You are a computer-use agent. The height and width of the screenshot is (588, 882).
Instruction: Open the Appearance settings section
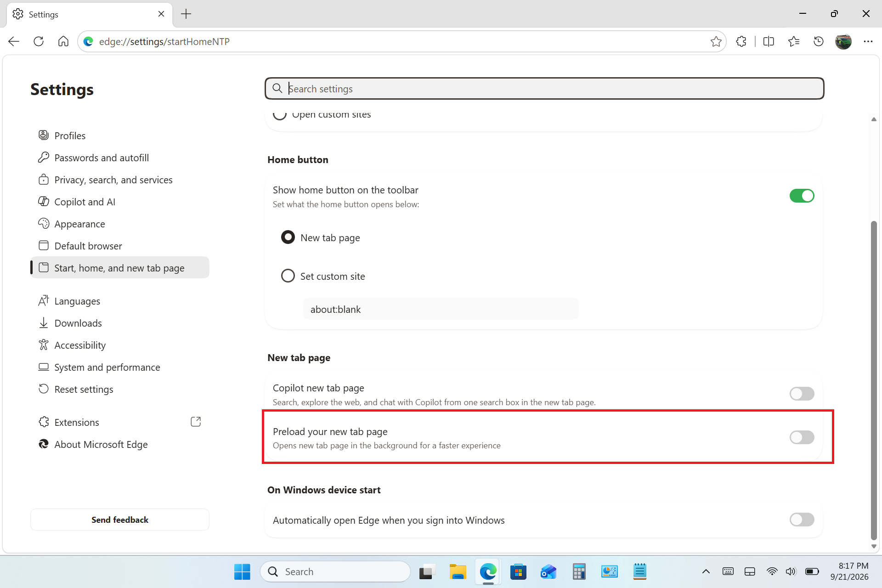pyautogui.click(x=79, y=224)
